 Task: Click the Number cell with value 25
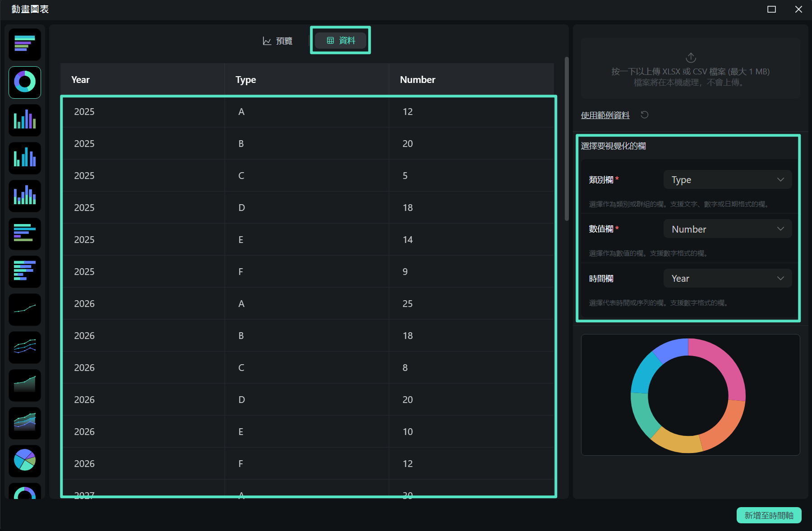coord(407,304)
